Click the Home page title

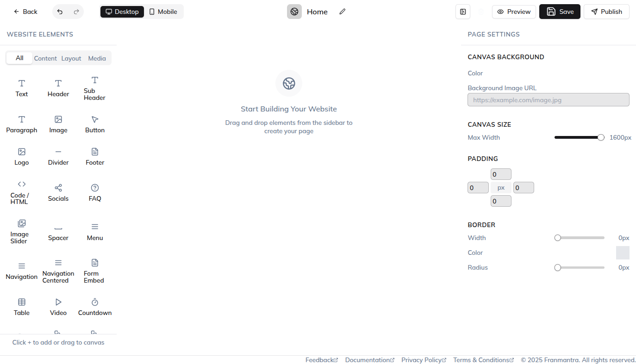pos(317,12)
